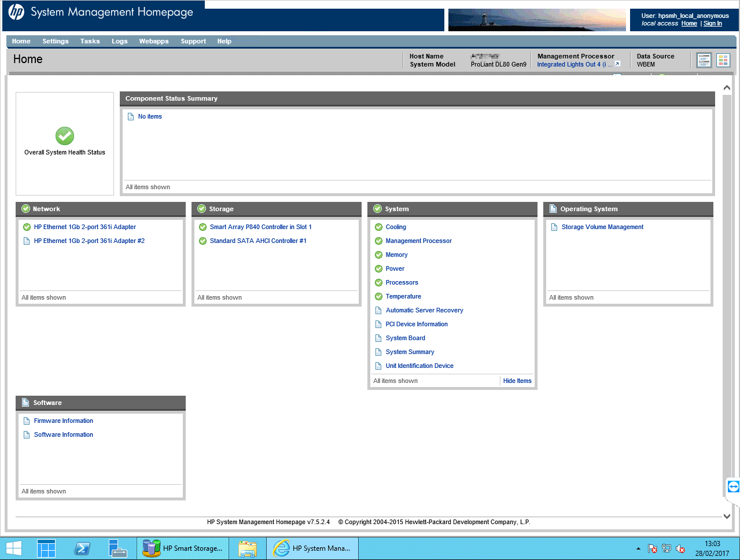Open the Home menu

coord(21,41)
